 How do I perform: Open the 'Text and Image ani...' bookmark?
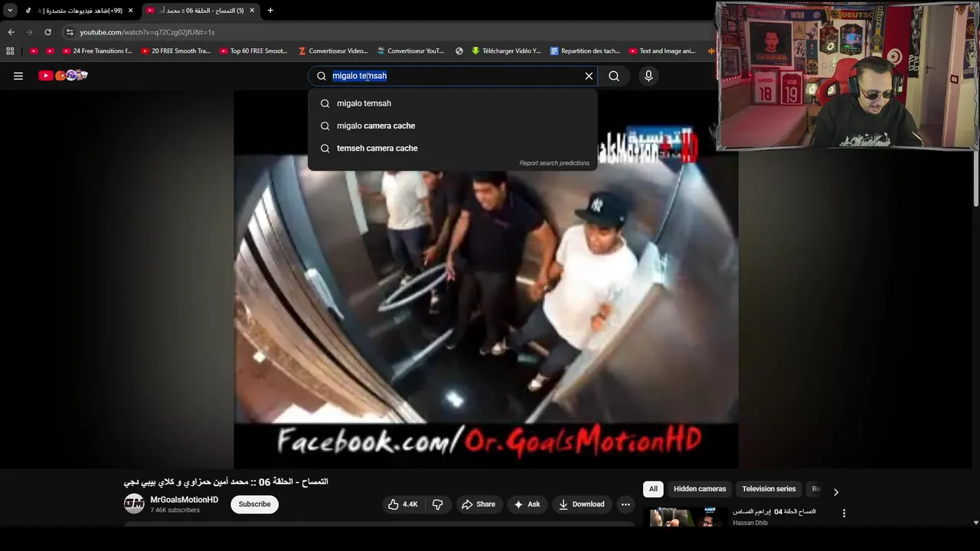[662, 51]
